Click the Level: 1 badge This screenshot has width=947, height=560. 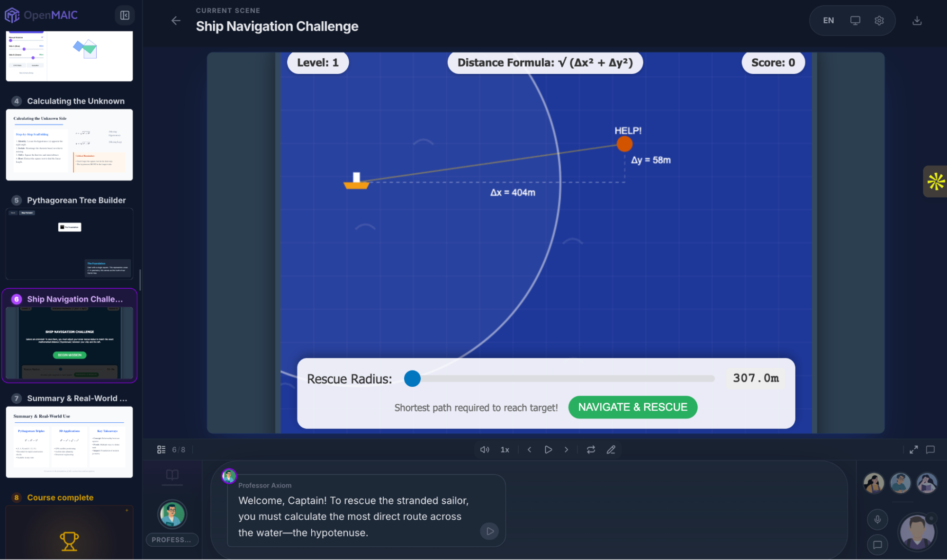point(318,62)
